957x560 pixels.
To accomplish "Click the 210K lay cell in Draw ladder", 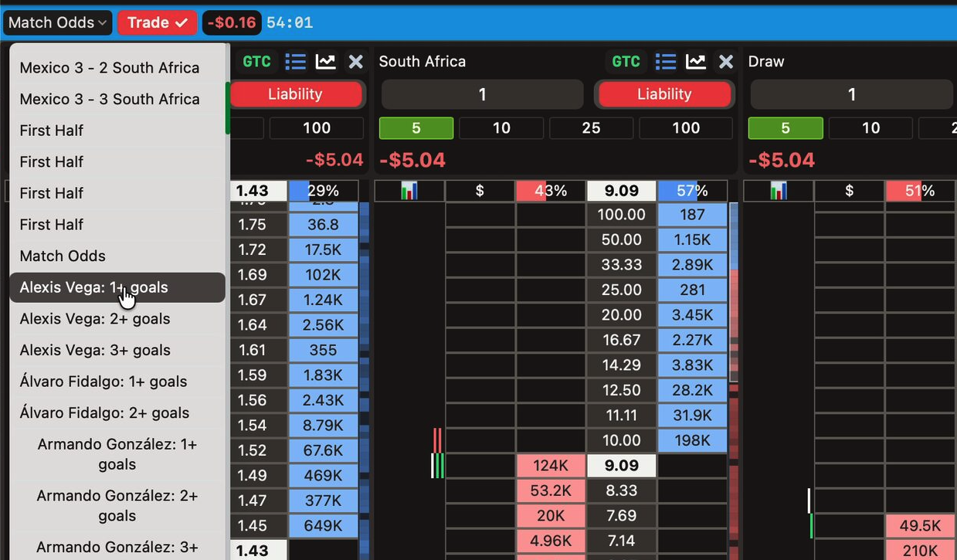I will 919,551.
